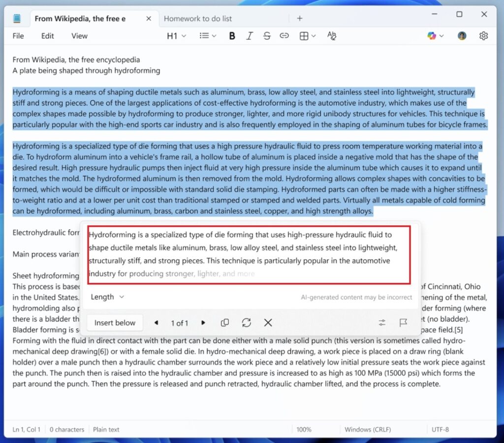This screenshot has width=504, height=443.
Task: Regenerate the Copilot rewrite
Action: 247,323
